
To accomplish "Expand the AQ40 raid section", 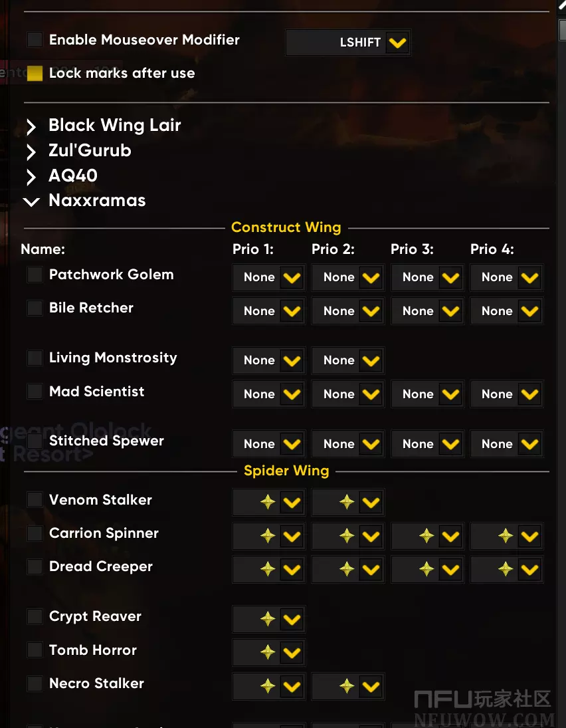I will (x=31, y=177).
